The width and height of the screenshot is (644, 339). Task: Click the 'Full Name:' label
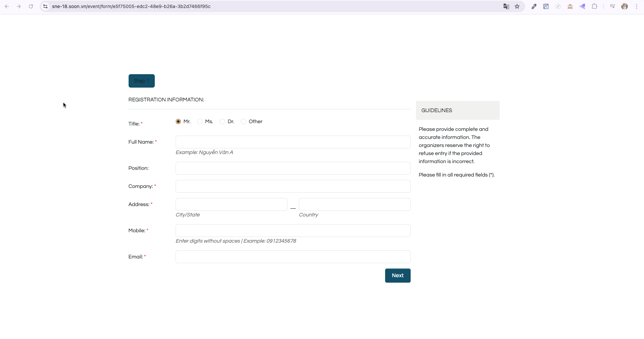click(x=141, y=142)
